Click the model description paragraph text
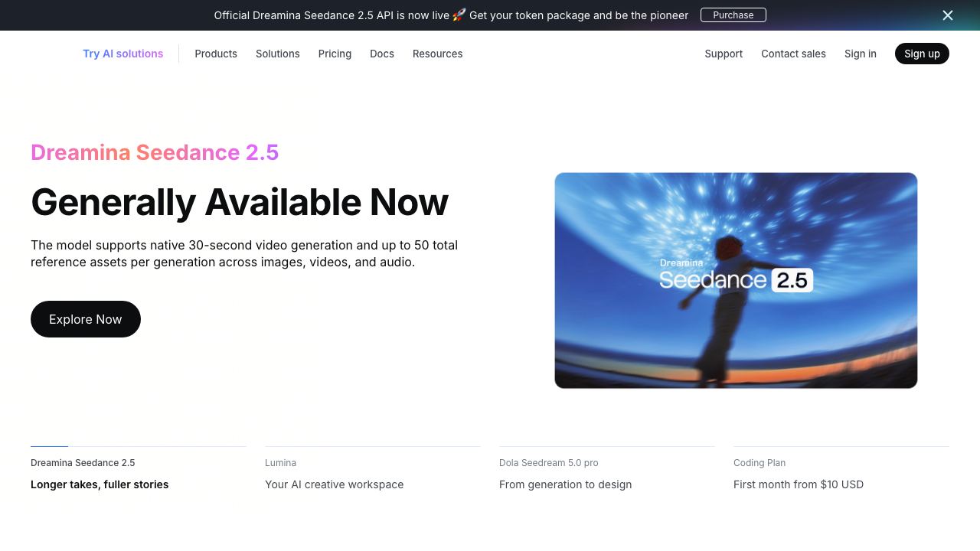 [244, 253]
